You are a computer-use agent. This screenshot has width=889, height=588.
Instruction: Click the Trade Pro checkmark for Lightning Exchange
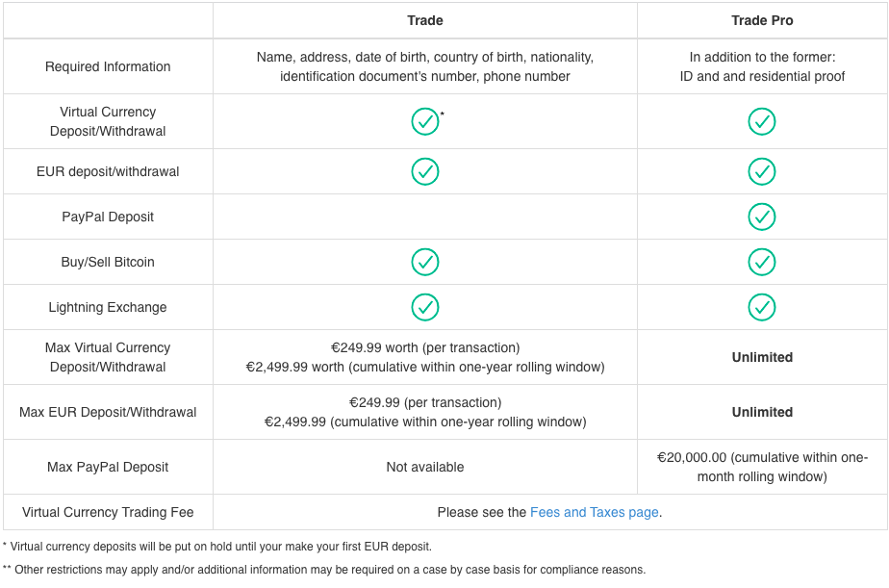coord(761,307)
